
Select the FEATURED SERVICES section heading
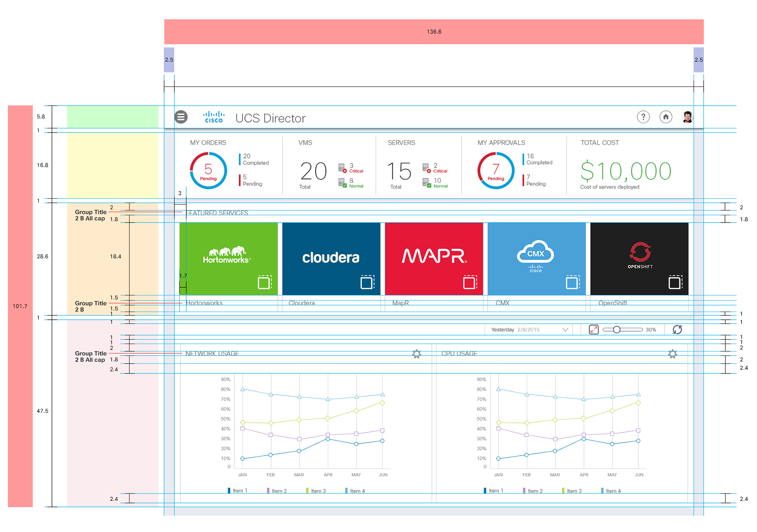217,213
